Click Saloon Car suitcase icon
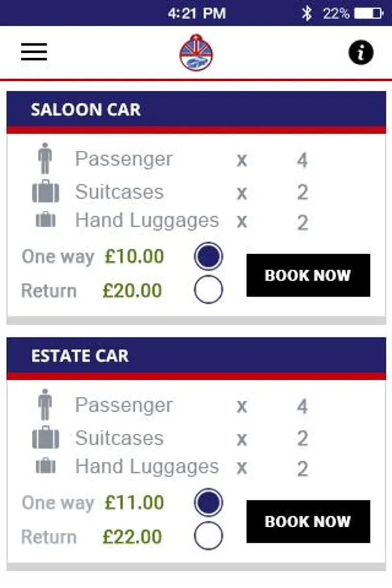Screen dimensions: 392x588 point(46,192)
